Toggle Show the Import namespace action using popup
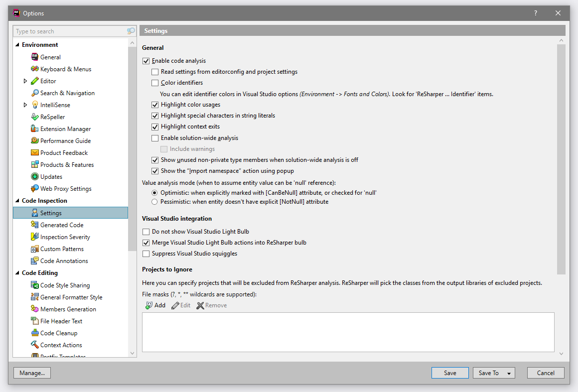Screen dimensions: 578x392 point(155,171)
